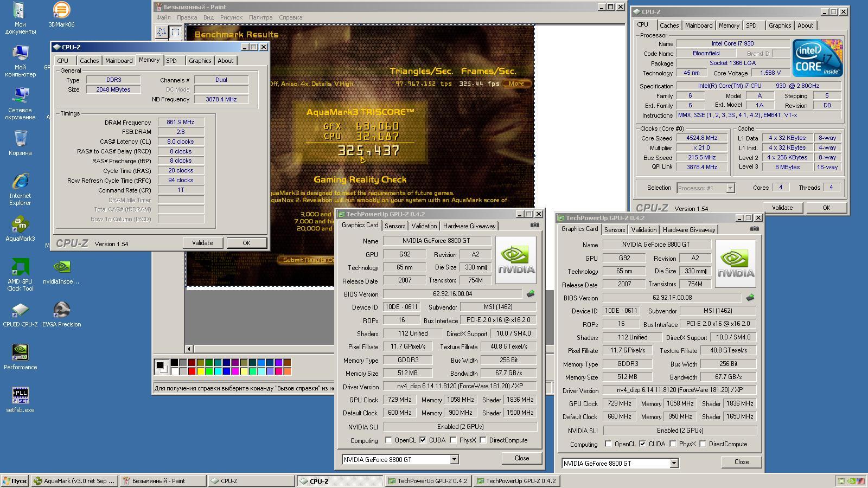
Task: Click the camera screenshot icon in right GPU-Z
Action: point(754,229)
